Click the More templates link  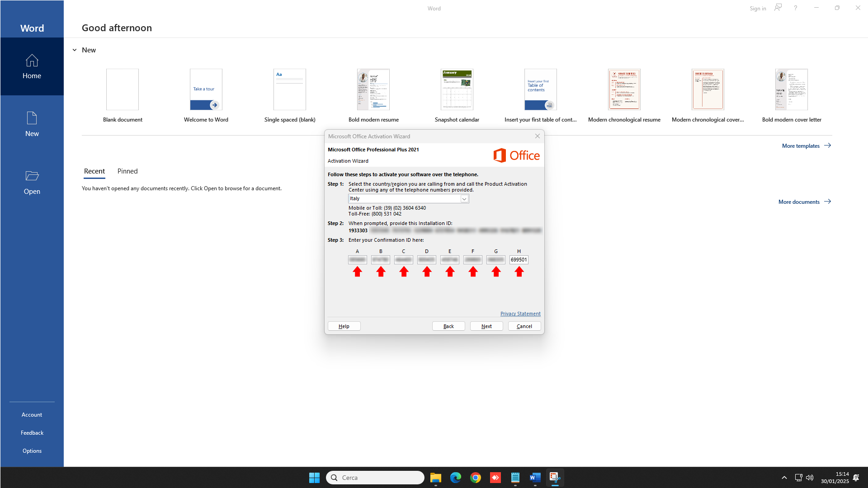(x=807, y=145)
